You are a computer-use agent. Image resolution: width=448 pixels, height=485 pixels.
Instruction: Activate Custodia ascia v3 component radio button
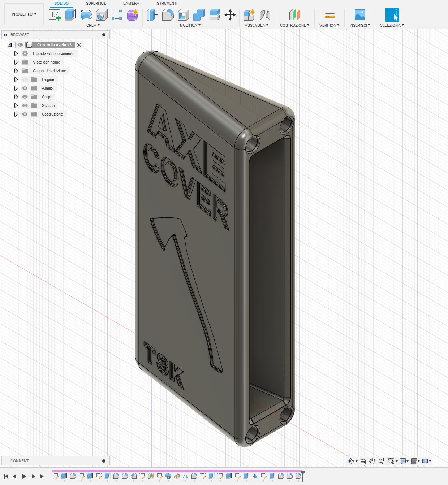79,45
